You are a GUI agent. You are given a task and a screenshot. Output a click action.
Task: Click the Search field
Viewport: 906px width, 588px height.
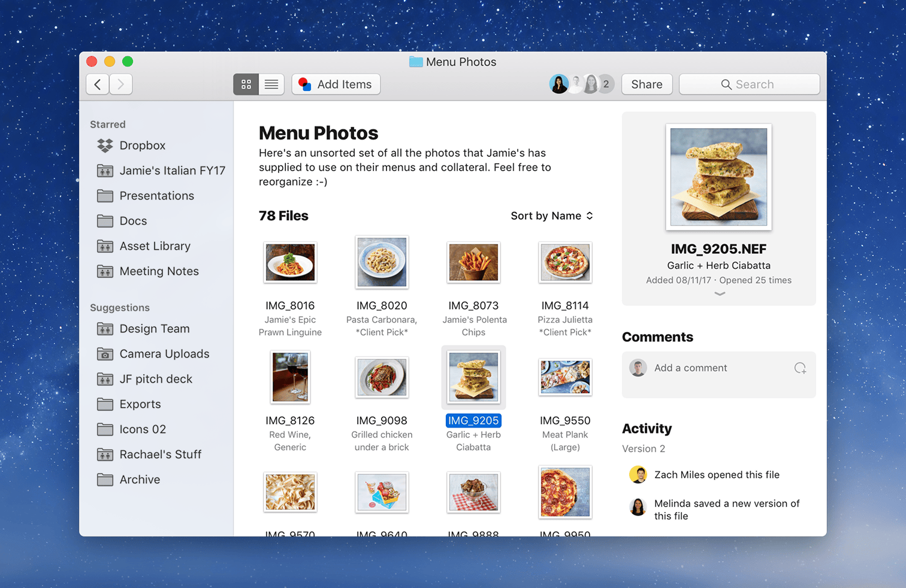tap(749, 84)
